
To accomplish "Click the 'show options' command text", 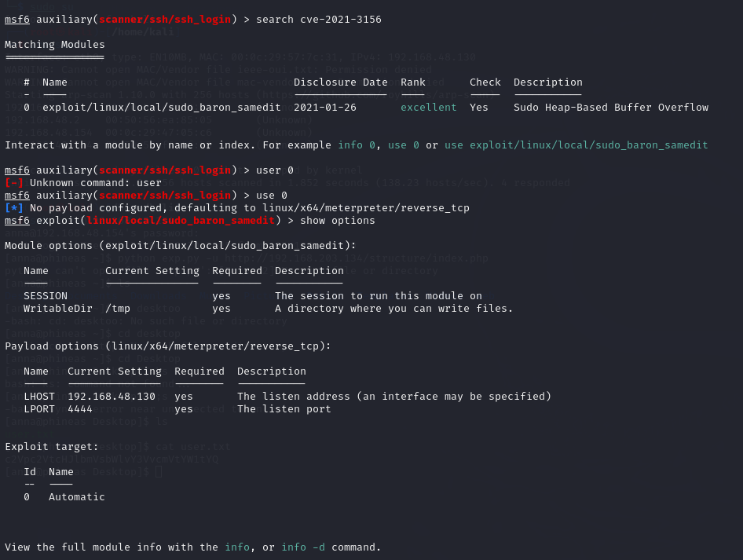I will tap(338, 221).
